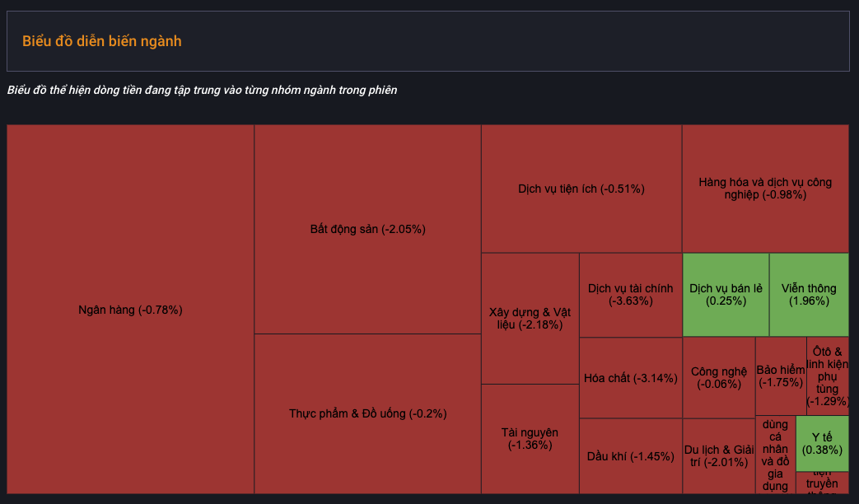Click the Ngân hàng (-0.78%) treemap block
The image size is (859, 504).
point(130,310)
